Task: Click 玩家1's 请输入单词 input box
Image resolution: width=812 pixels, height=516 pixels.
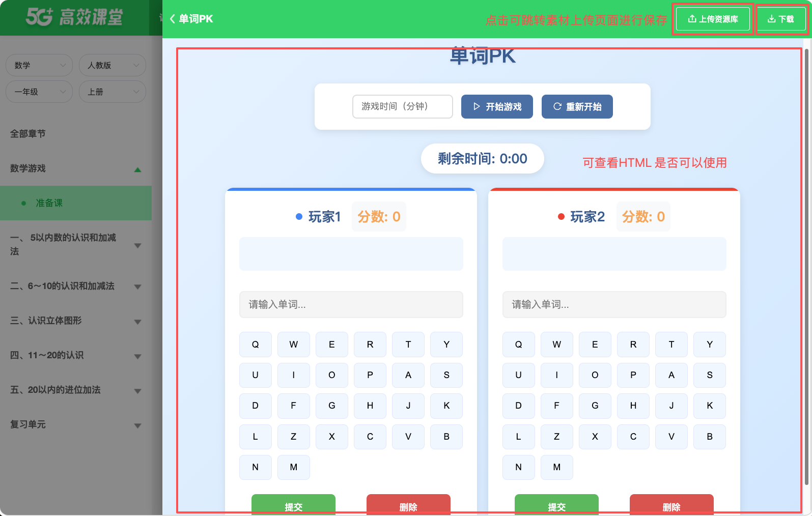Action: (351, 304)
